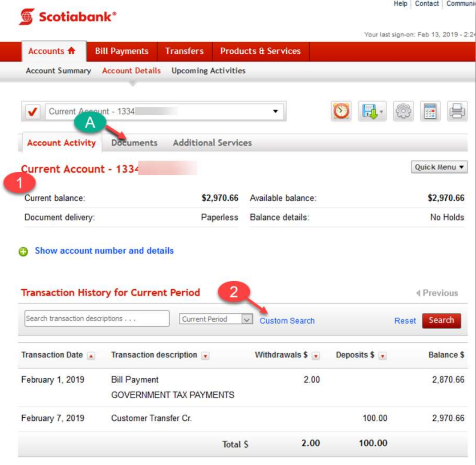476x465 pixels.
Task: Switch to Account Activity tab
Action: 61,142
